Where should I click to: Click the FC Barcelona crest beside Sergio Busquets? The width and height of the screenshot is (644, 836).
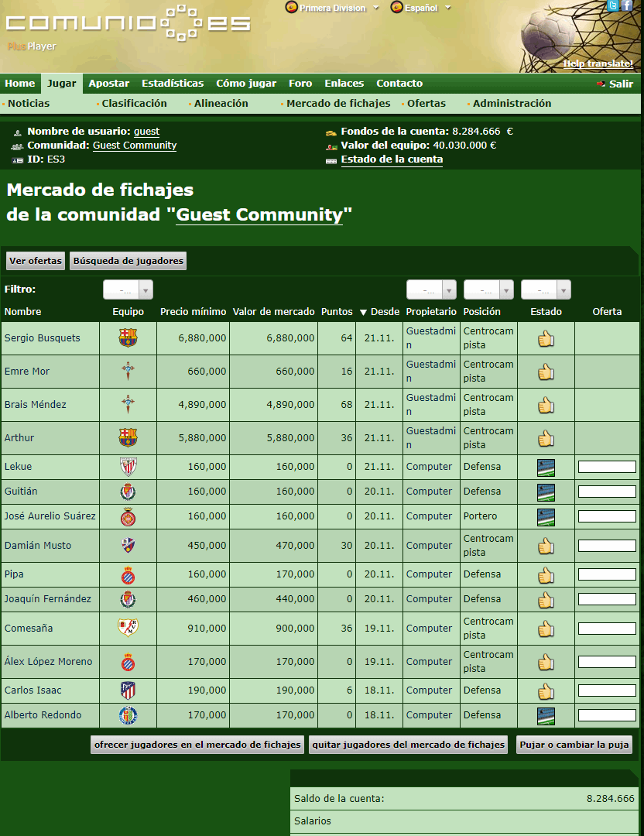tap(128, 338)
